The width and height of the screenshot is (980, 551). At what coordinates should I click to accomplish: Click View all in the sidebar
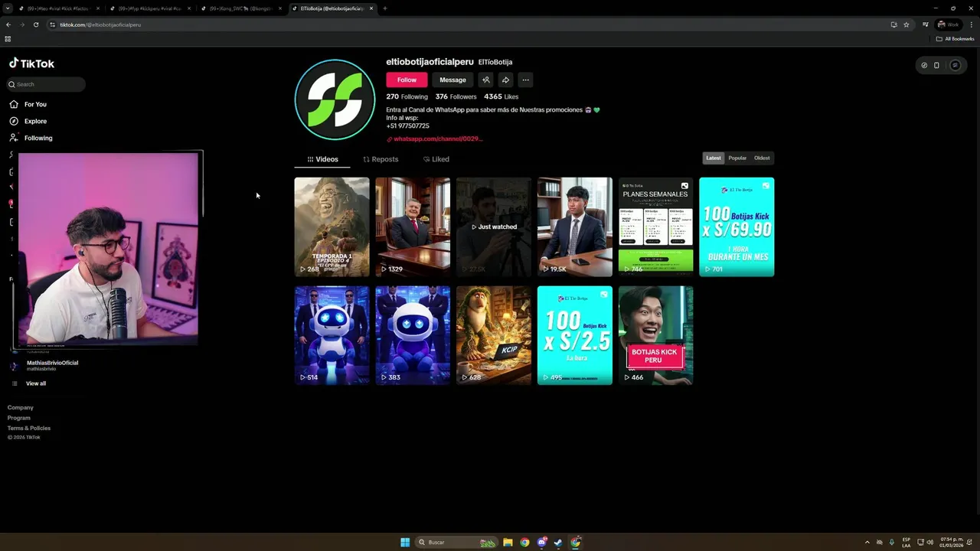(35, 383)
